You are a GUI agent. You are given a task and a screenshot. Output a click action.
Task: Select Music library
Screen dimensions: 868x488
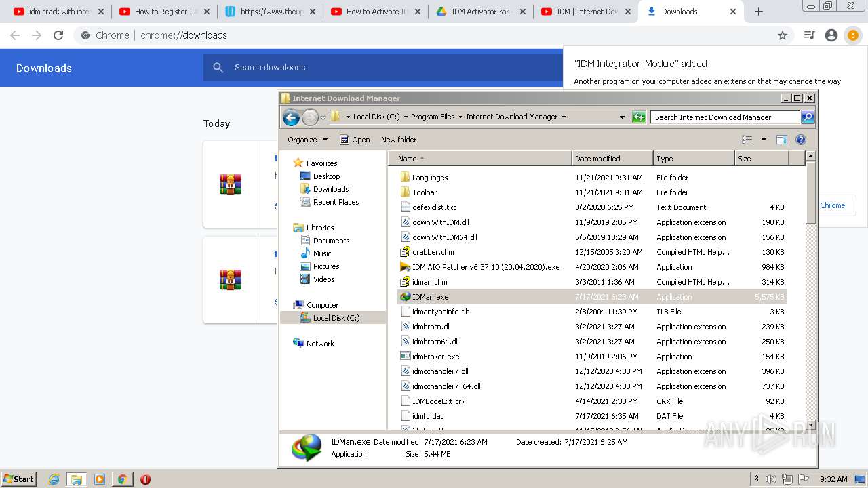(322, 253)
